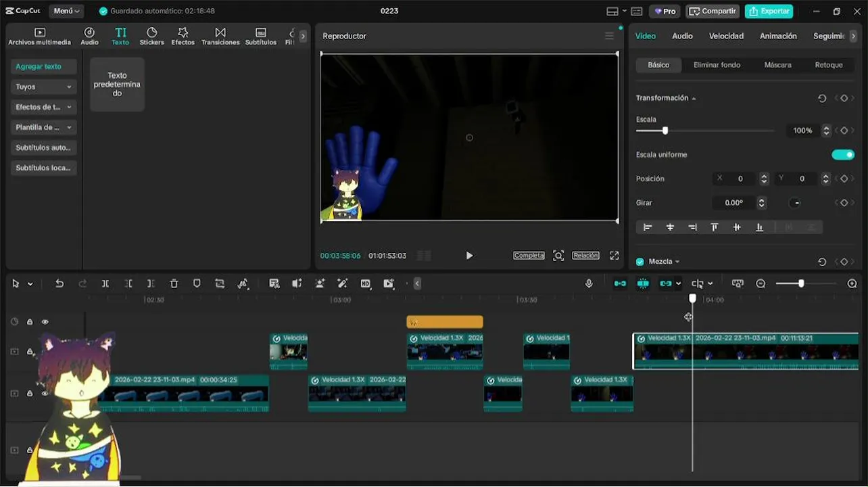Click the HD enhance icon in timeline toolbar
The height and width of the screenshot is (487, 868).
point(366,283)
